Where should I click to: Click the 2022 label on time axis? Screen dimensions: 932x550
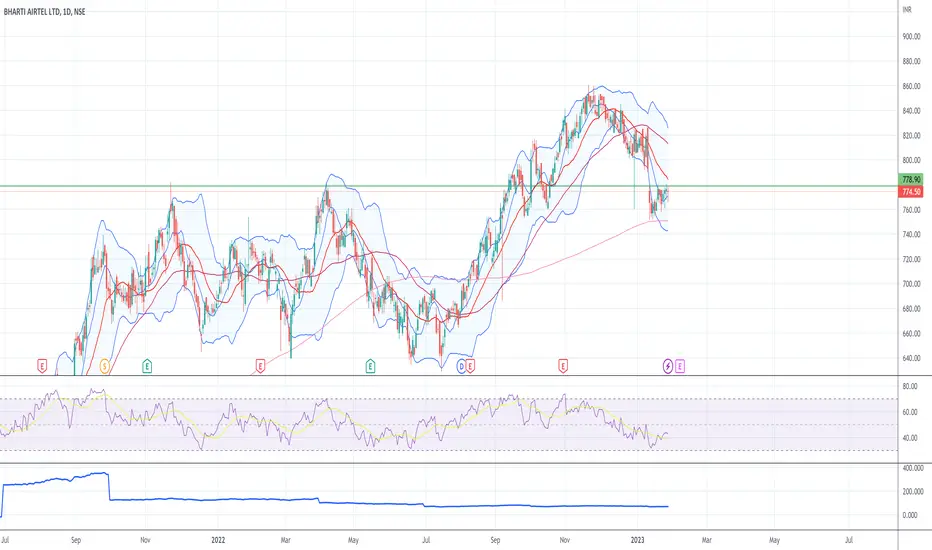coord(218,540)
